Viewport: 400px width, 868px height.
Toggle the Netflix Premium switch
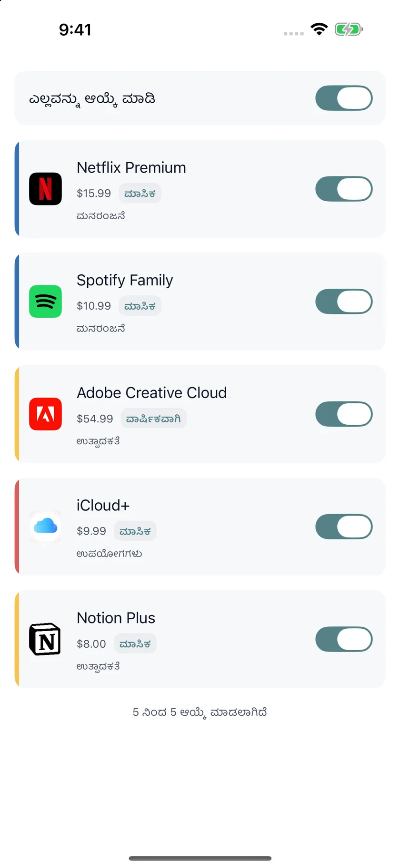coord(344,189)
